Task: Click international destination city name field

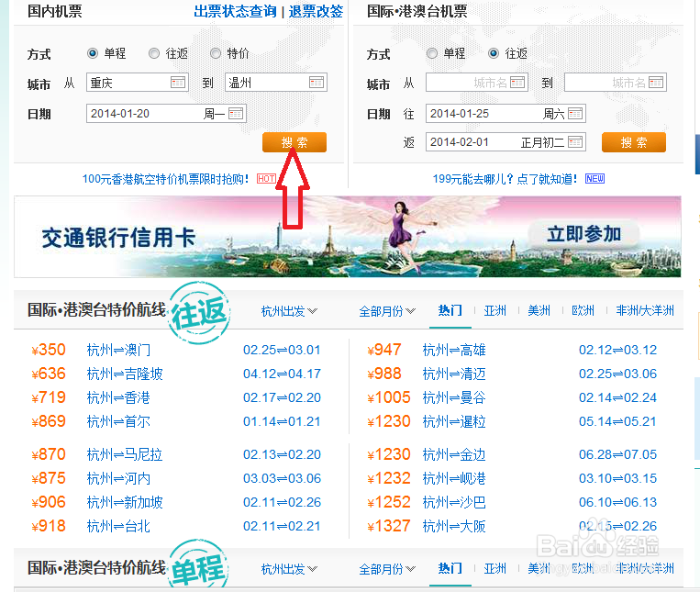Action: [616, 83]
